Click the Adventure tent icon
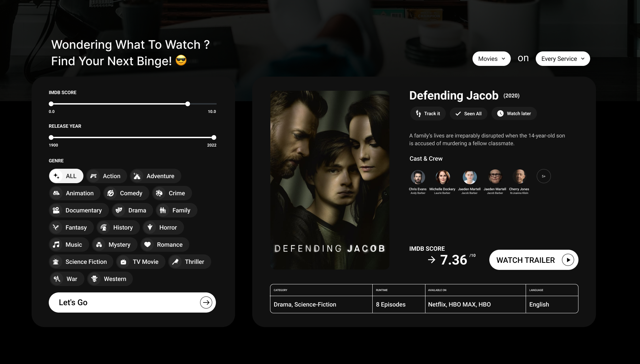640x364 pixels. 137,176
